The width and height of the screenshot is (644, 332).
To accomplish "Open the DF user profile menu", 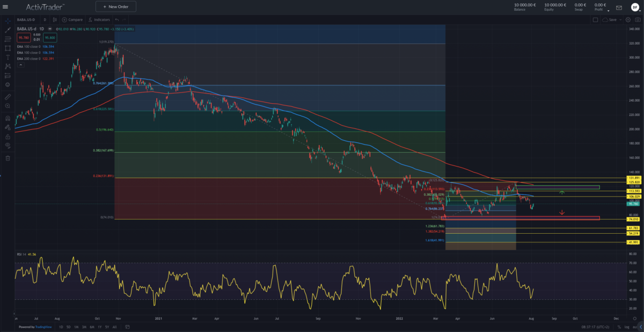I will [635, 8].
